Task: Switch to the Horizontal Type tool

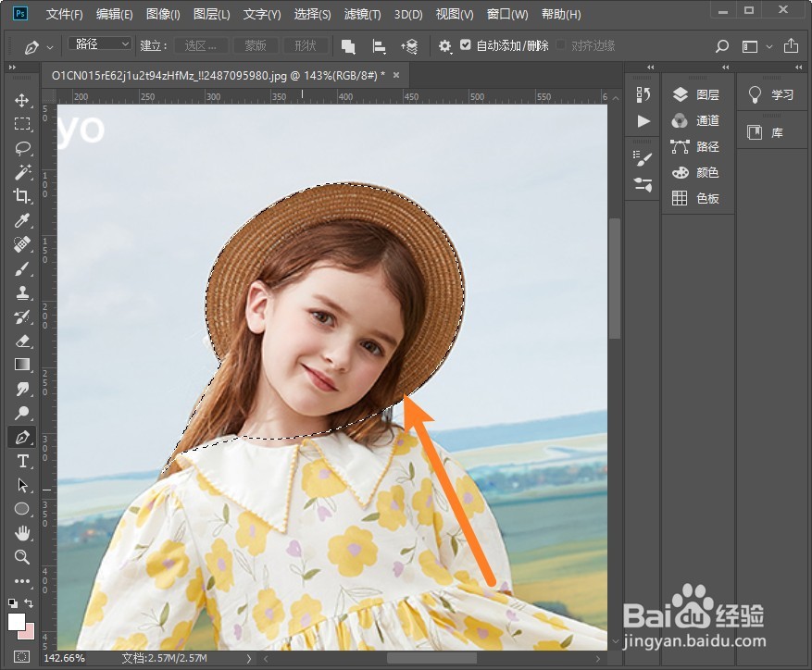Action: coord(22,461)
